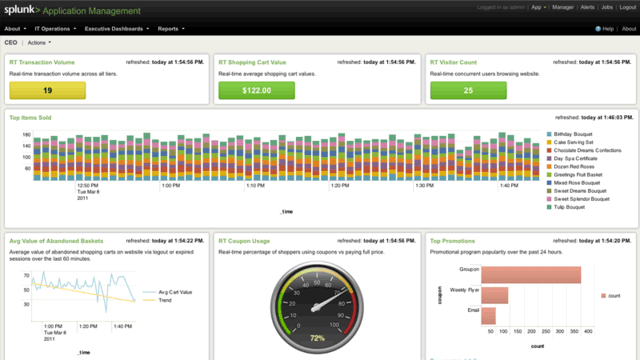The image size is (640, 360).
Task: Click the Tulip Bouquet legend swatch
Action: [549, 207]
